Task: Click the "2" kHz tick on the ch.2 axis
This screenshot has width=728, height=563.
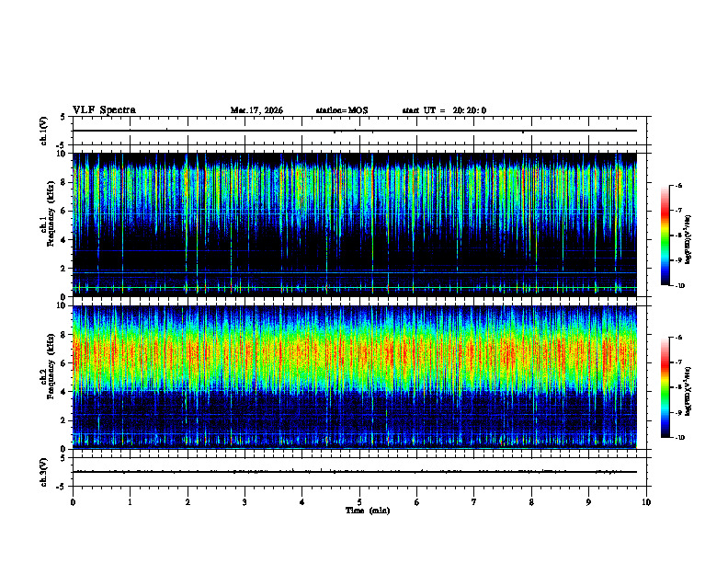Action: click(x=64, y=420)
